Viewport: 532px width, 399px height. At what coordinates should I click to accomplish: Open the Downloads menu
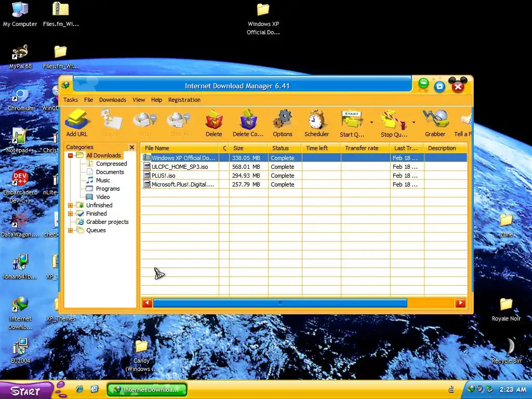113,100
